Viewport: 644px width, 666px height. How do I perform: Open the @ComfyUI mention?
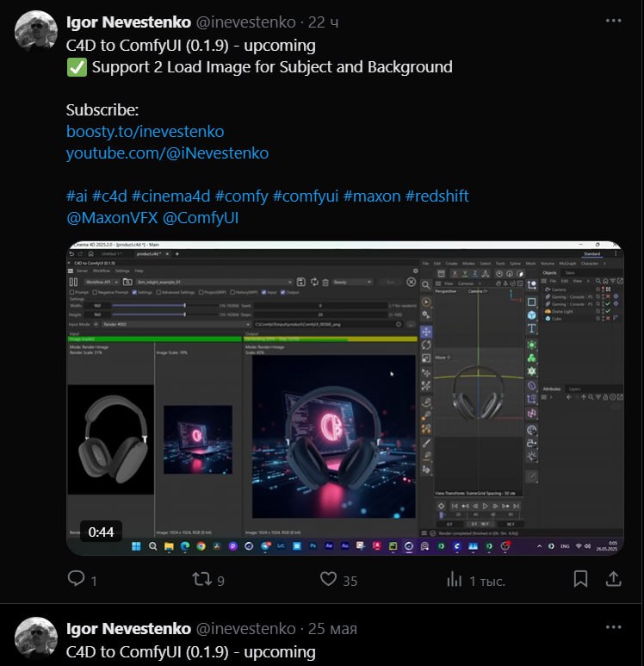click(201, 218)
